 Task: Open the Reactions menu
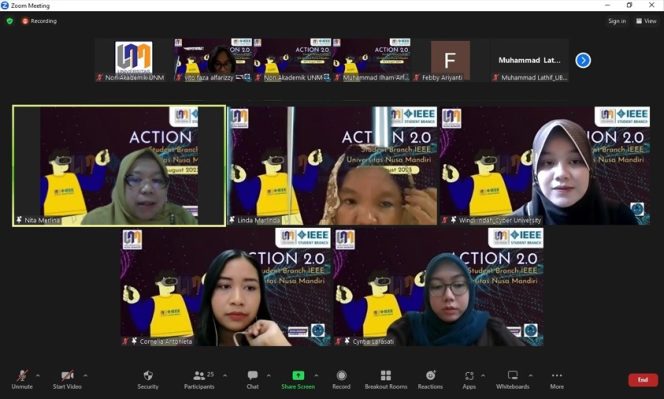[x=430, y=380]
